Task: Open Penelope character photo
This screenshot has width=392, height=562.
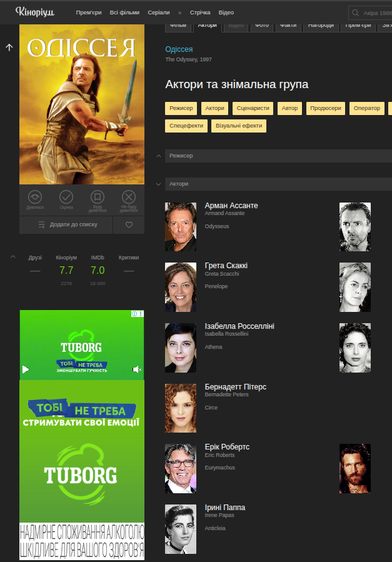Action: [355, 287]
